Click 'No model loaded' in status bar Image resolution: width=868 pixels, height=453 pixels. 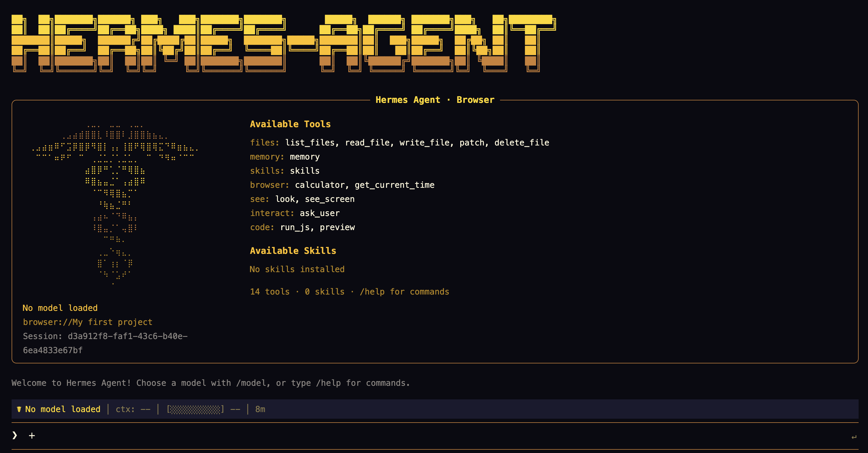(63, 409)
